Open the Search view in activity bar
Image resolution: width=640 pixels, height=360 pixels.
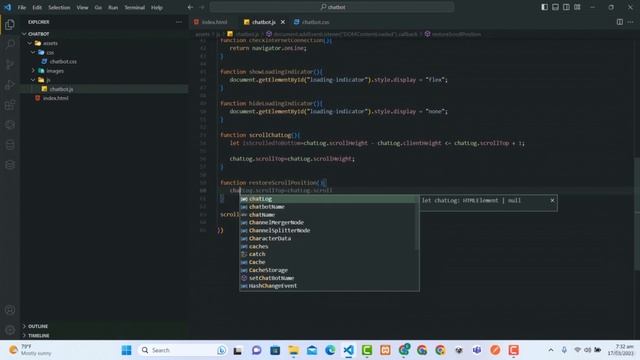click(10, 44)
